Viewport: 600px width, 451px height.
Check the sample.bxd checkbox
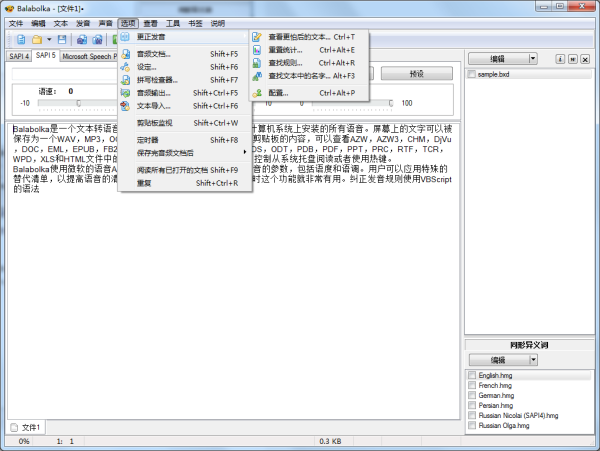(x=472, y=75)
